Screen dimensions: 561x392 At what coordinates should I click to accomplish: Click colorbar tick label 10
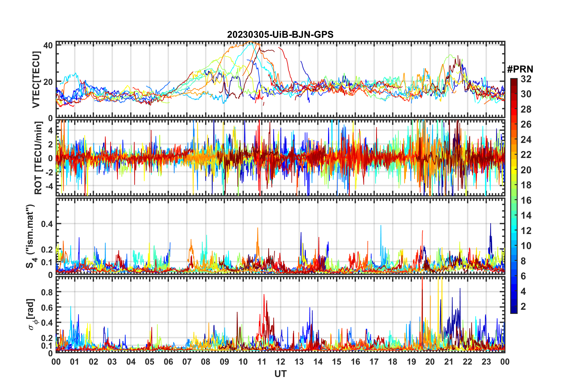(526, 246)
